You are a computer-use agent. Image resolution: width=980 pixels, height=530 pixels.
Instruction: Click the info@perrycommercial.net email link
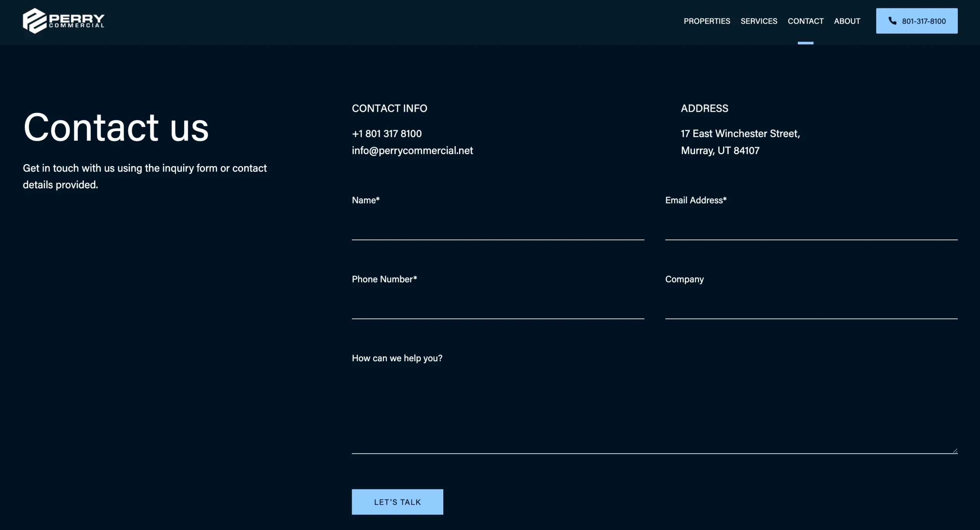click(x=412, y=150)
